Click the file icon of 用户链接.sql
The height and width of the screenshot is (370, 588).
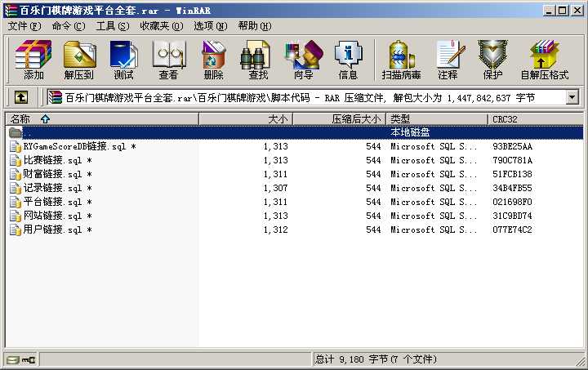(16, 230)
